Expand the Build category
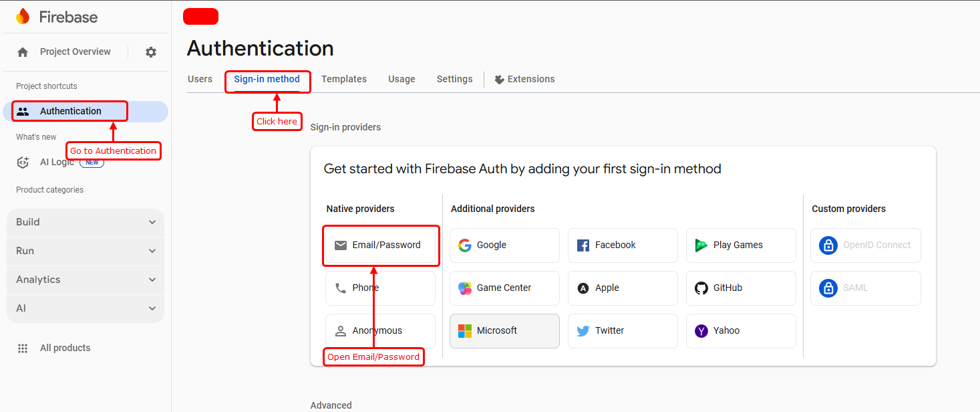The height and width of the screenshot is (412, 980). point(85,221)
